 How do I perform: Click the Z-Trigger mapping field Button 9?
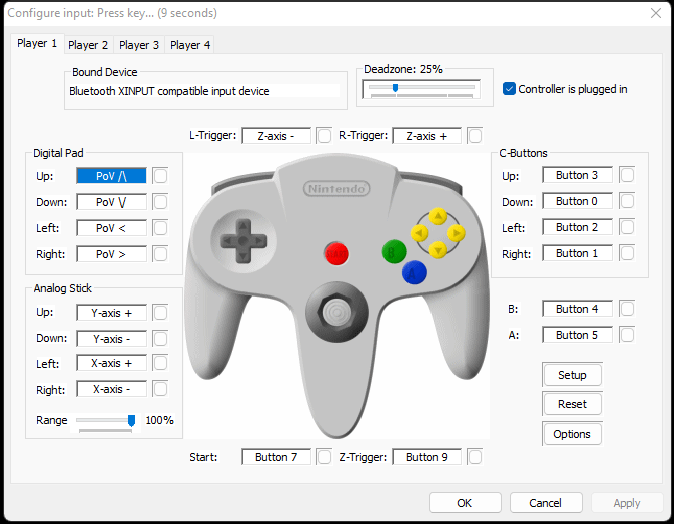427,457
